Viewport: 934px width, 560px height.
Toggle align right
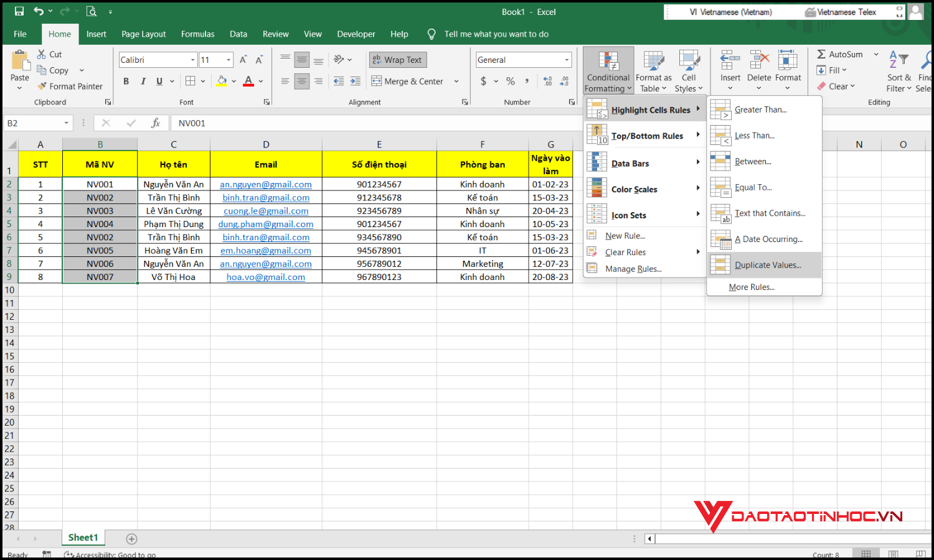pyautogui.click(x=319, y=81)
